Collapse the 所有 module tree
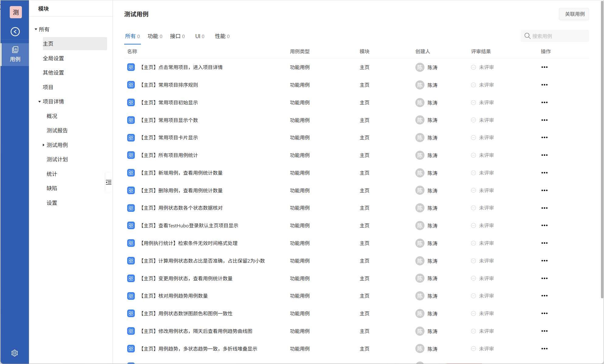The image size is (604, 364). (x=36, y=30)
